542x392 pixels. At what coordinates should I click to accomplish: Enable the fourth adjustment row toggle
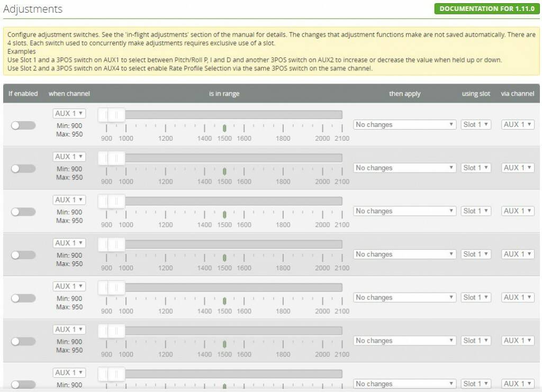[x=23, y=255]
